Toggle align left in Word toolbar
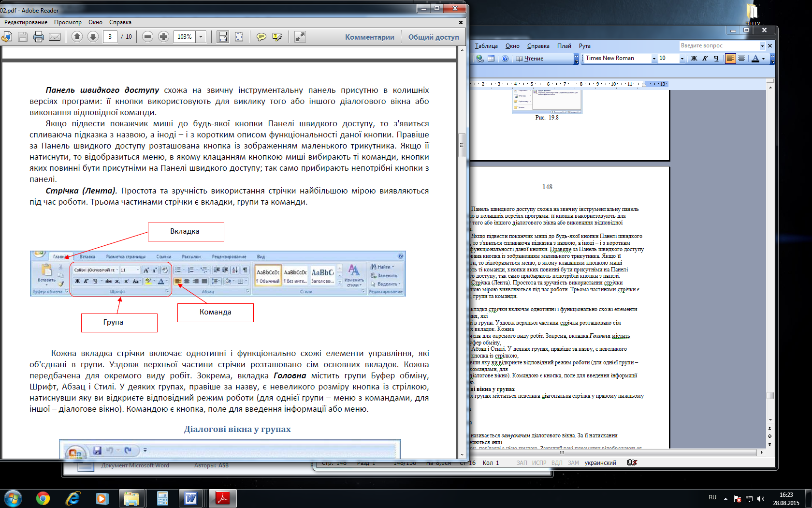 click(730, 59)
